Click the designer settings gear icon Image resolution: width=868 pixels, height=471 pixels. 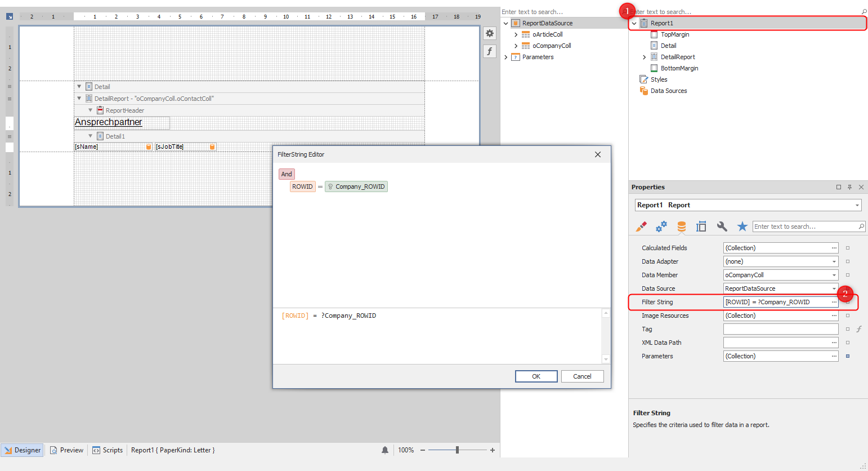[x=490, y=33]
